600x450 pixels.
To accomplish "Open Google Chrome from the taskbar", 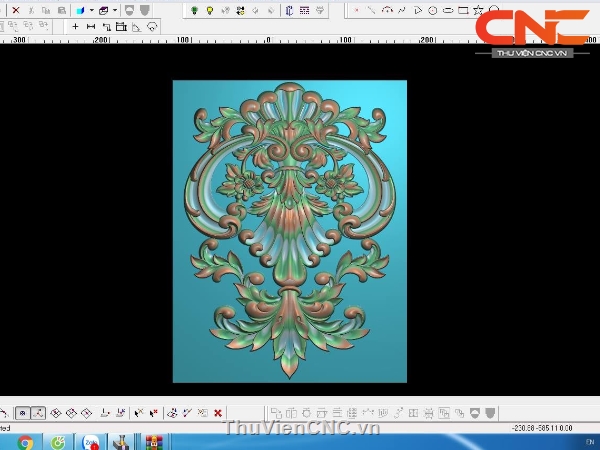I will coord(25,443).
